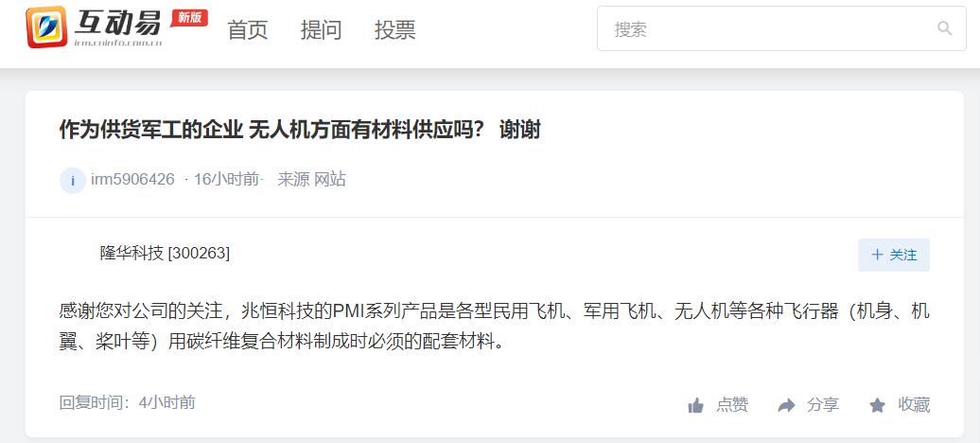Click the share arrow icon
This screenshot has height=443, width=980.
pos(786,405)
